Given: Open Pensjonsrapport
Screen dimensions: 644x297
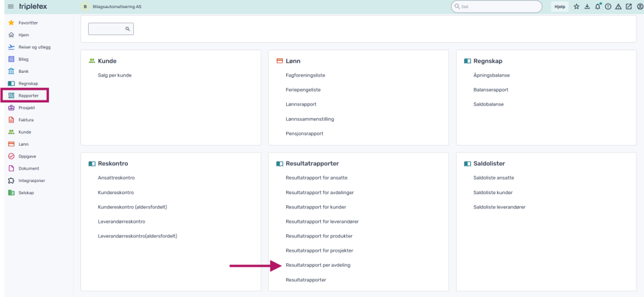Looking at the screenshot, I should [304, 134].
